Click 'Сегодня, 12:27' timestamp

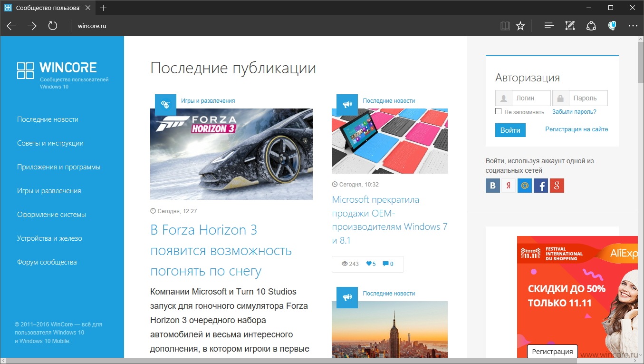[173, 211]
